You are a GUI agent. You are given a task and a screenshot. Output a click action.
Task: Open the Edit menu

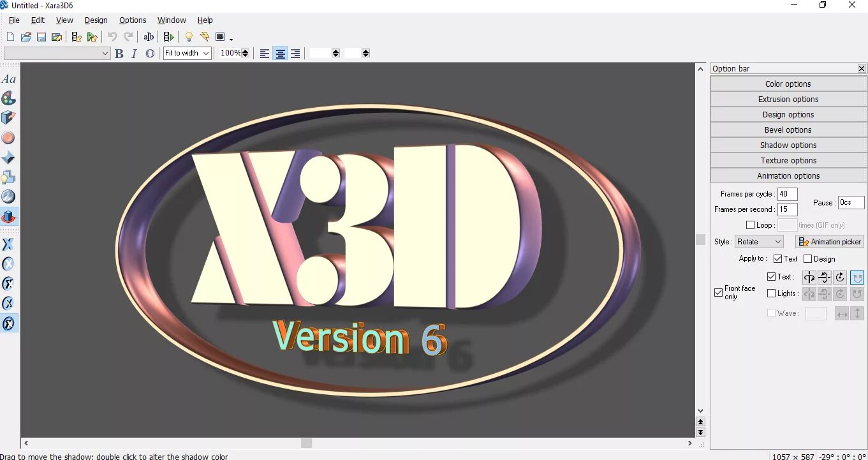[38, 20]
